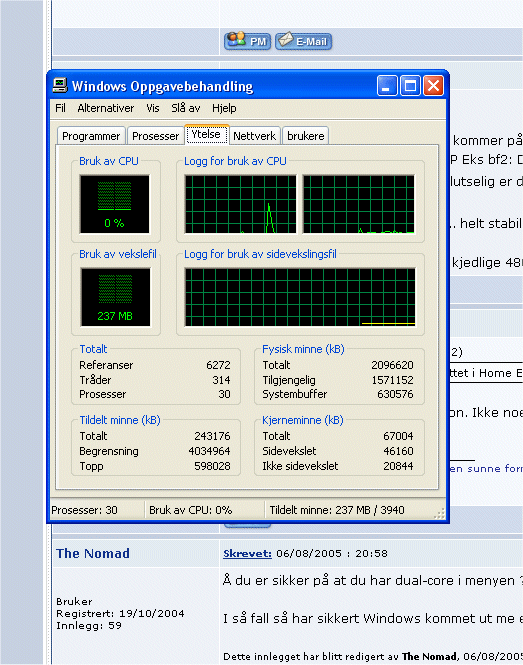Screen dimensions: 523x665
Task: Click the Kjerneminne Totalt value 67004
Action: [x=398, y=436]
